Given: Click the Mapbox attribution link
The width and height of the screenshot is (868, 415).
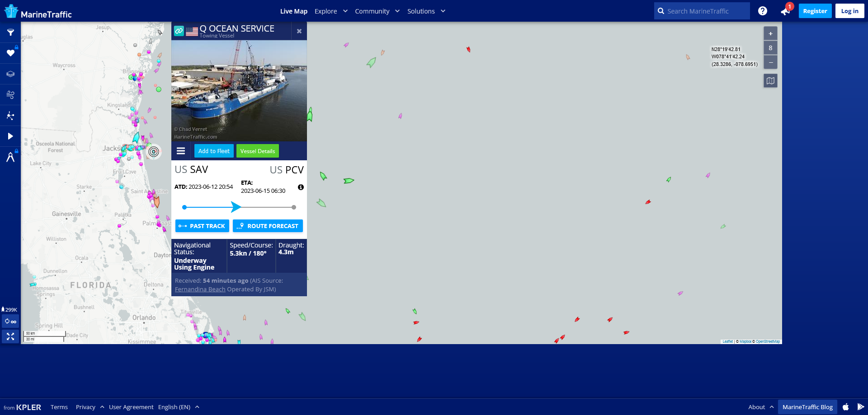Looking at the screenshot, I should pos(745,341).
